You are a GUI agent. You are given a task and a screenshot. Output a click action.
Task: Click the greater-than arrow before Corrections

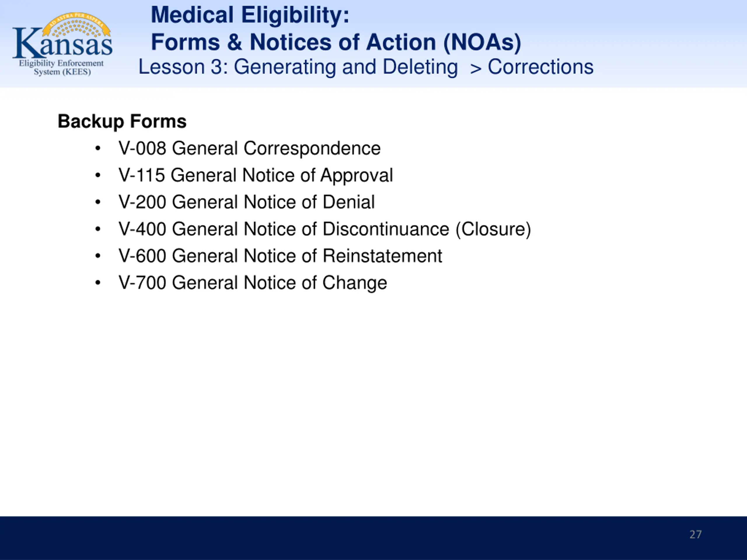476,69
